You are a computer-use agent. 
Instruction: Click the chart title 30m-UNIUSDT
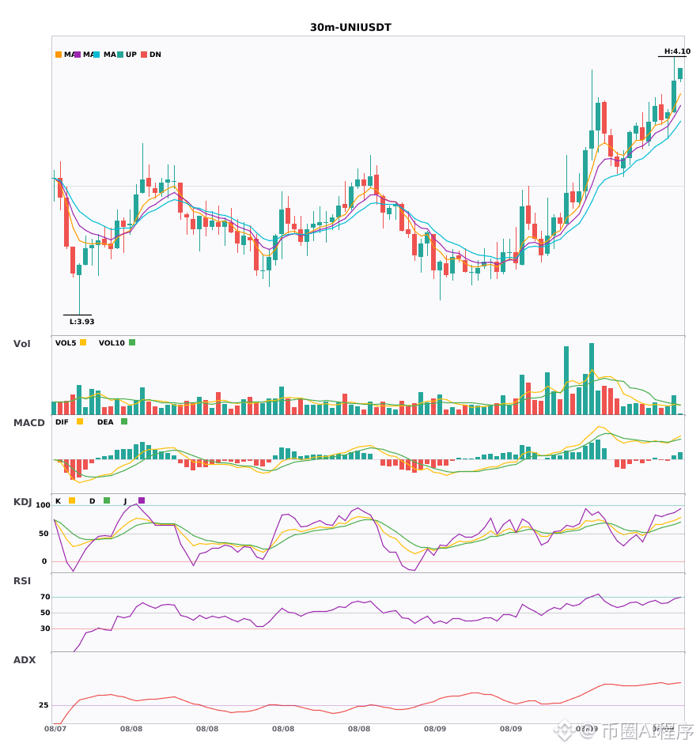click(350, 28)
